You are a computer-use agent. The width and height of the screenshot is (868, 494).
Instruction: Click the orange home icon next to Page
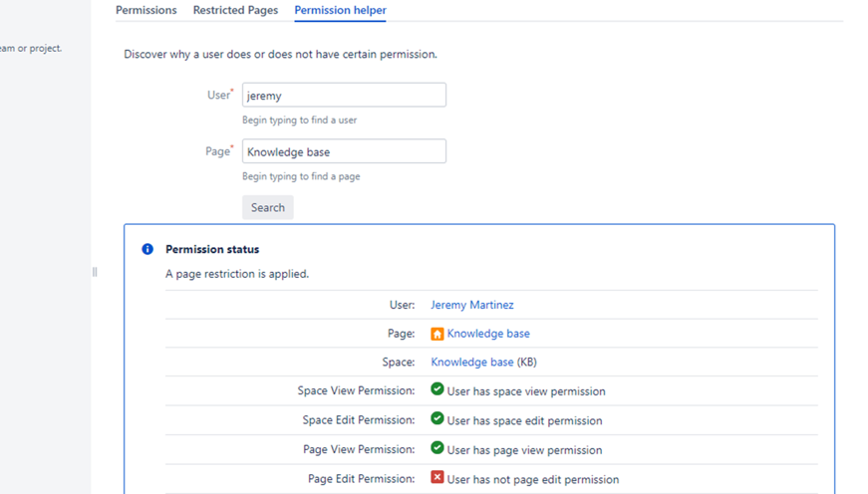(436, 334)
